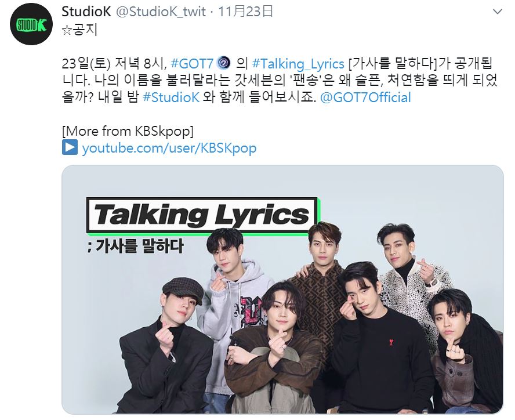Open the @StudioK_twit handle
The image size is (515, 420).
(161, 12)
